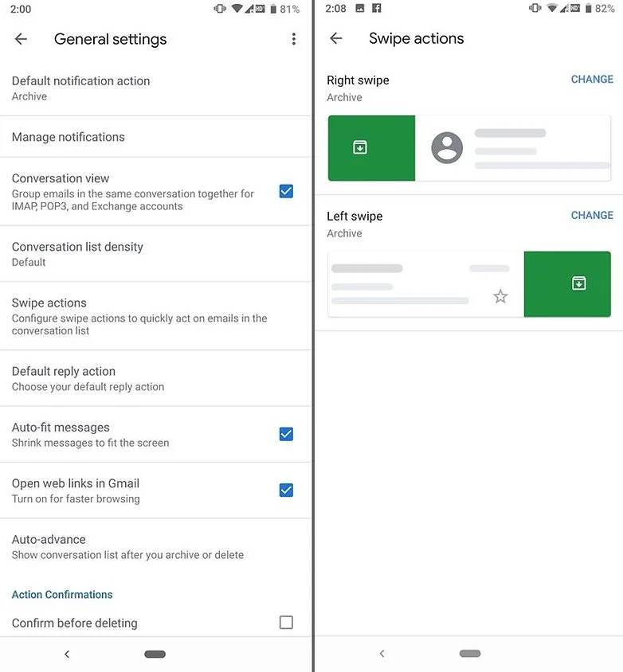Screen dimensions: 623x672
Task: Tap 'Turn on for faster browsing' text
Action: click(x=76, y=499)
